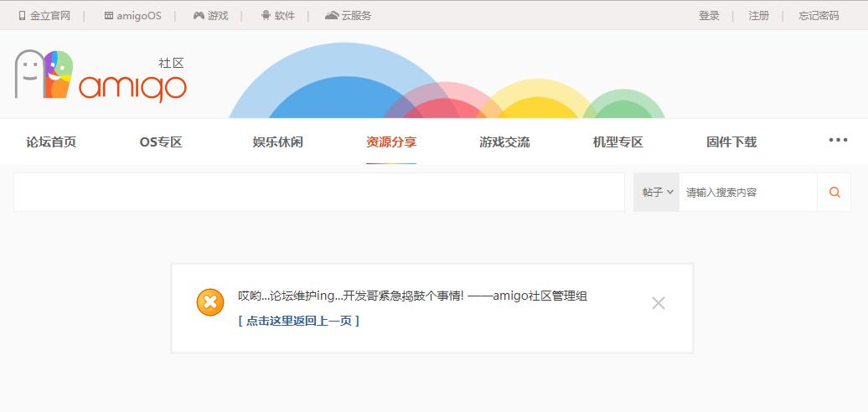This screenshot has width=868, height=412.
Task: Open 云服务 link in top bar
Action: coord(349,15)
